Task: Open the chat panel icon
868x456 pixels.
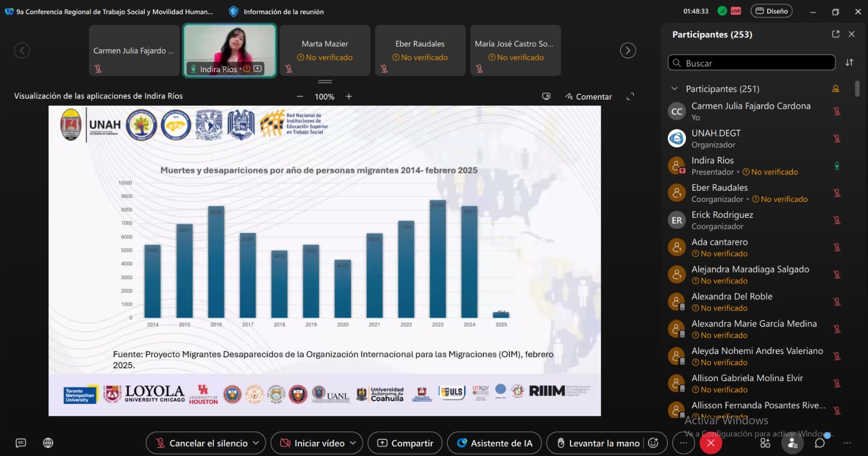Action: pos(820,443)
